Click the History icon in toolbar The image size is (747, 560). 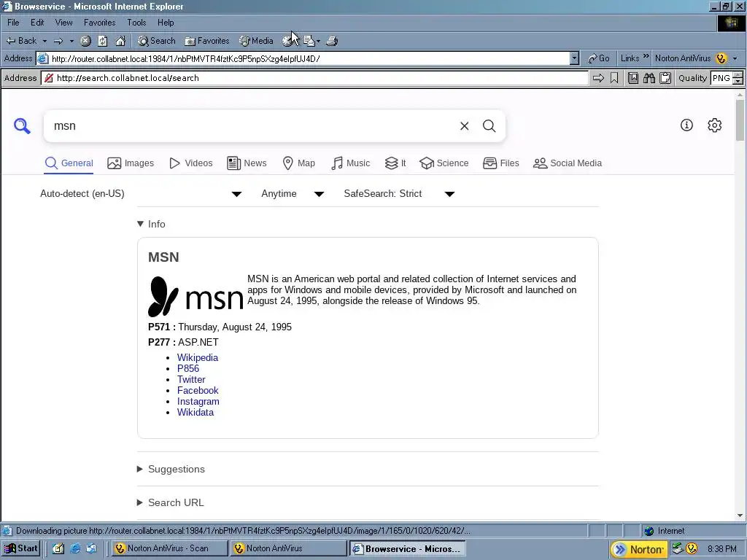click(x=287, y=41)
